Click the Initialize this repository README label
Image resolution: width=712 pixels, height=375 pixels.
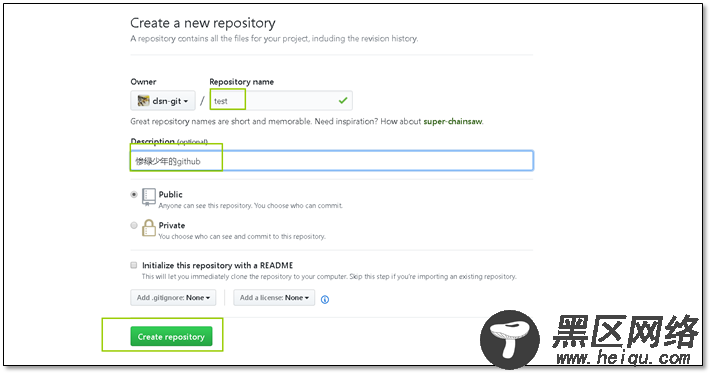click(x=218, y=265)
